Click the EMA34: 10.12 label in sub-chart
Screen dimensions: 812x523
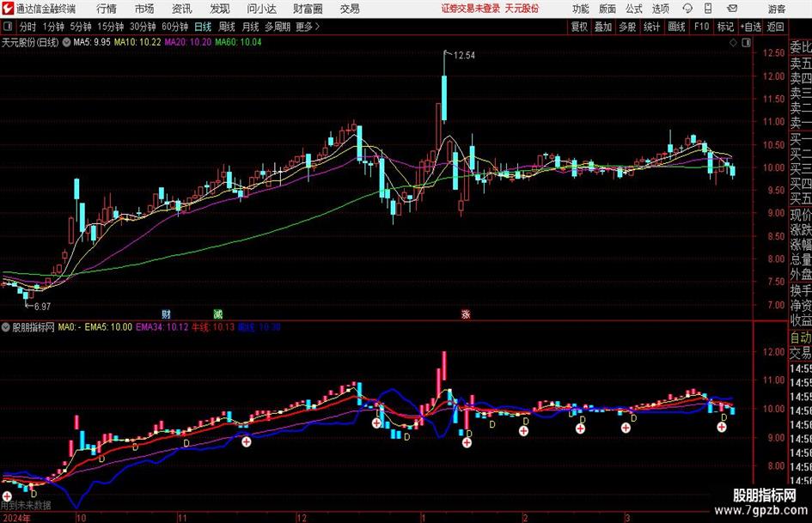pos(162,327)
